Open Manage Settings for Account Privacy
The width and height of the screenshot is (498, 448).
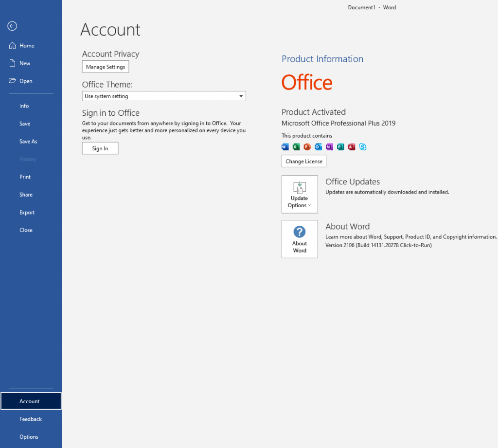pyautogui.click(x=105, y=67)
